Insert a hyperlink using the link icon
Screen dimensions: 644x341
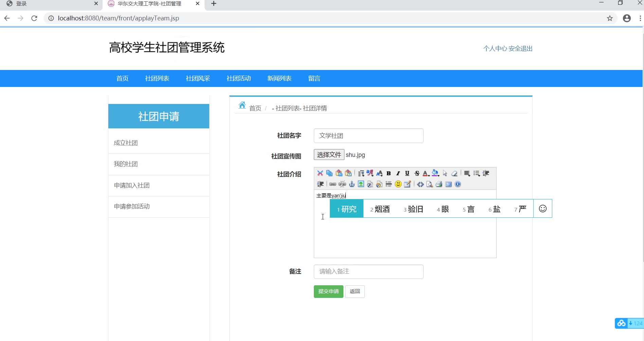click(333, 184)
